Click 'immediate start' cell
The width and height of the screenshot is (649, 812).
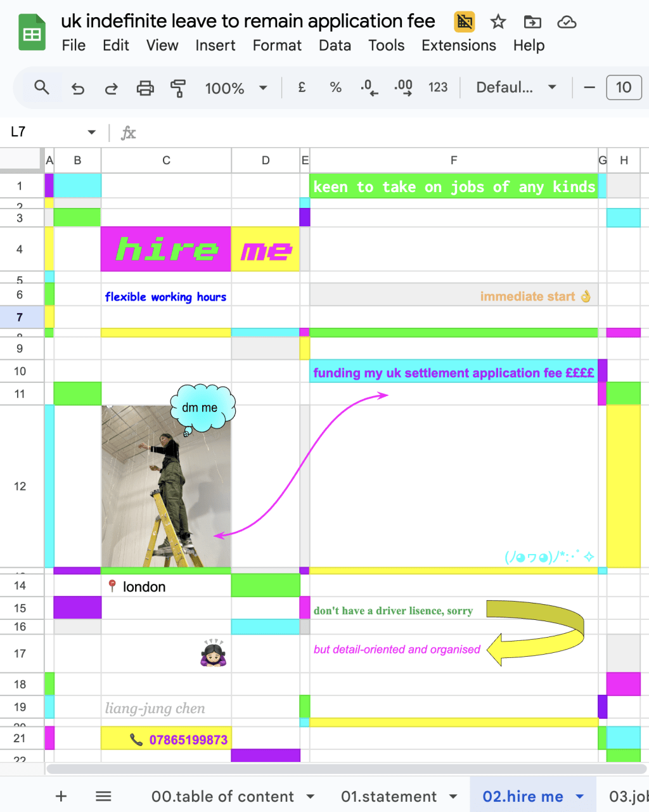[x=454, y=295]
